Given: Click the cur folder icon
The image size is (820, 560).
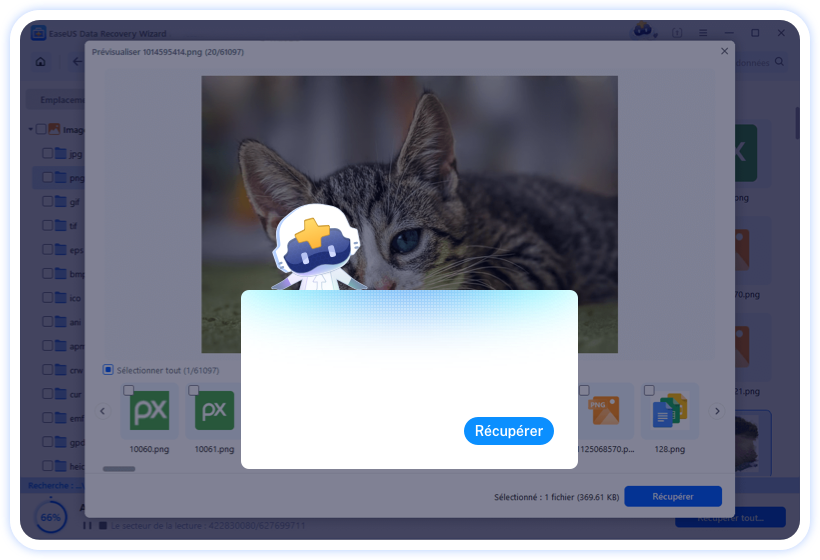Looking at the screenshot, I should coord(61,394).
